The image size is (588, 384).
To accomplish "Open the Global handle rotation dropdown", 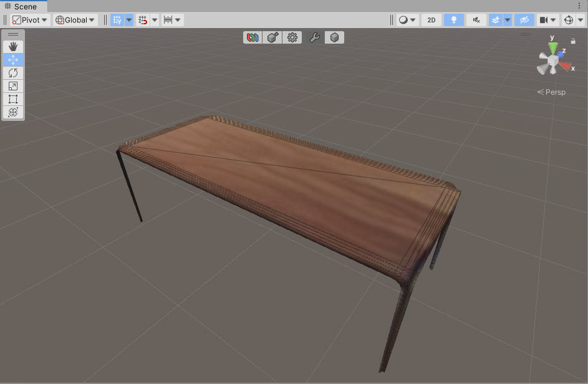I will pyautogui.click(x=75, y=20).
